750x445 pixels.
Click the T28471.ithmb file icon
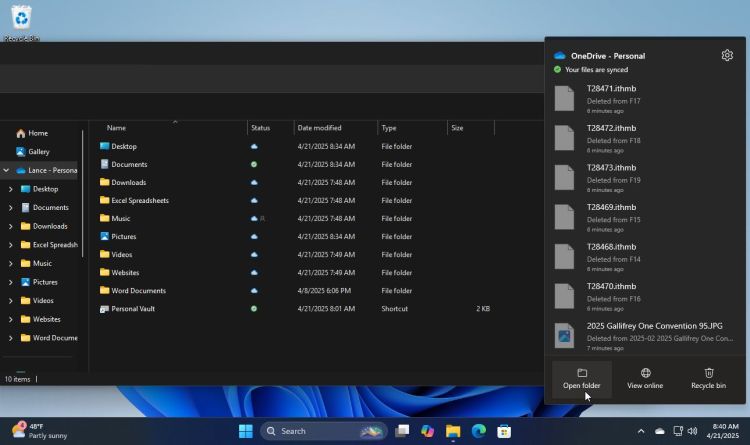(566, 97)
